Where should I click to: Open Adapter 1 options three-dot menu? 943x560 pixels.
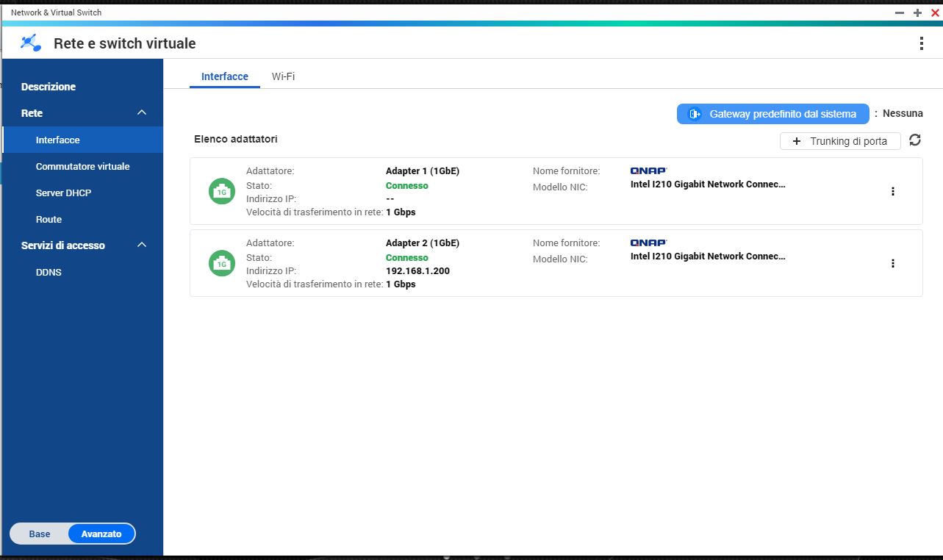click(892, 191)
